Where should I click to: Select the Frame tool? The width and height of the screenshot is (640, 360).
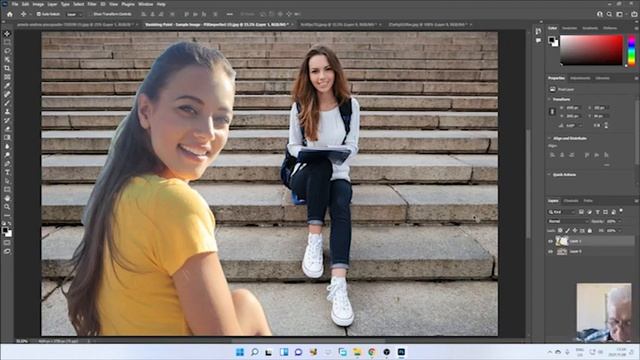coord(7,77)
